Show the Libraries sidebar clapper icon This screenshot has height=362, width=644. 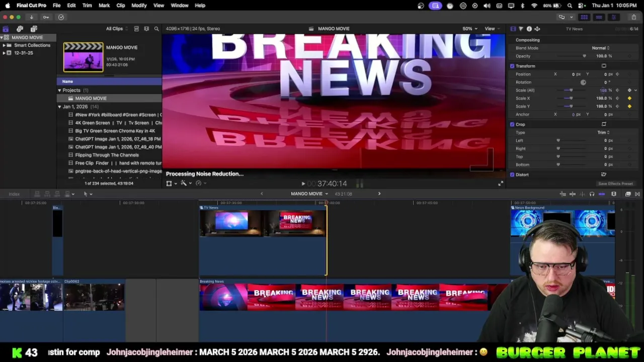(x=6, y=29)
